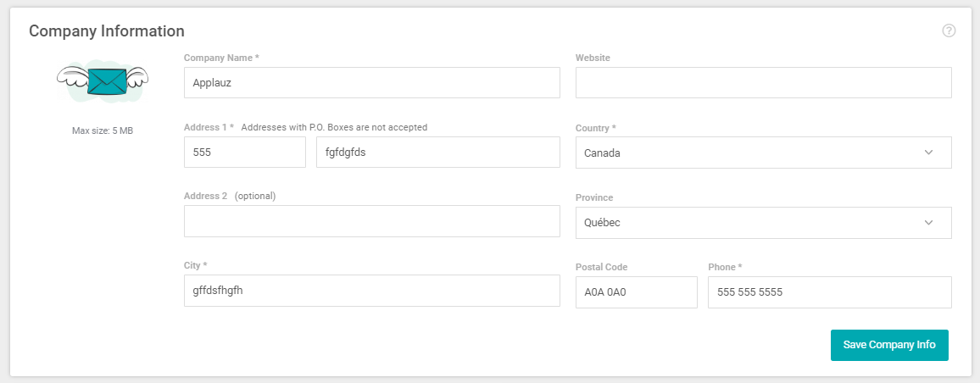Click the street name field with fgfdgfds
The height and width of the screenshot is (383, 980).
(437, 153)
